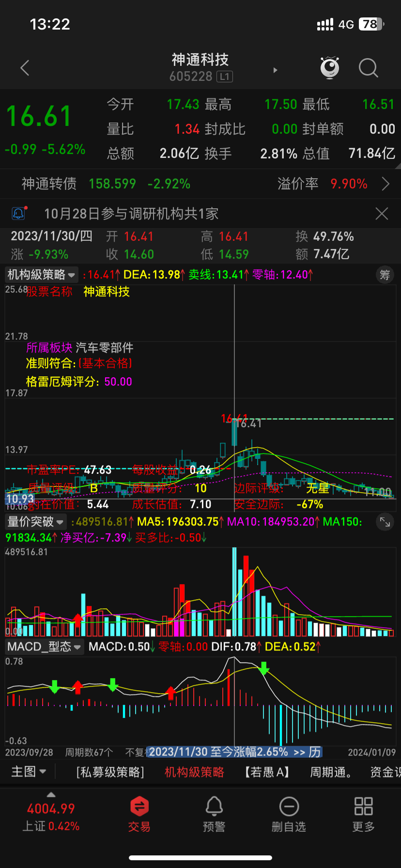Screen dimensions: 401x868
Task: Tap the 筹 chip distribution button
Action: [x=385, y=275]
